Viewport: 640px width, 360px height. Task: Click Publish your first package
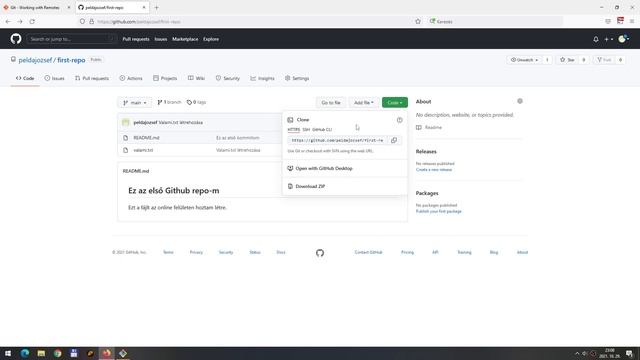[x=439, y=211]
